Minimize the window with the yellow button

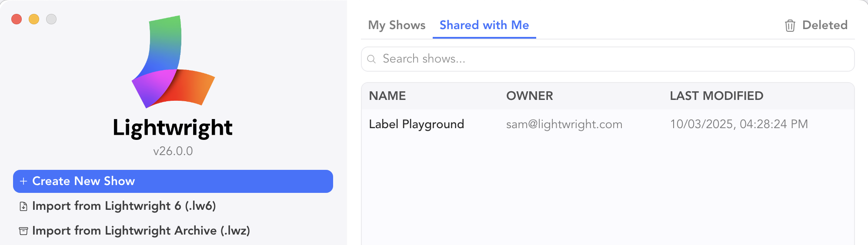pos(34,19)
